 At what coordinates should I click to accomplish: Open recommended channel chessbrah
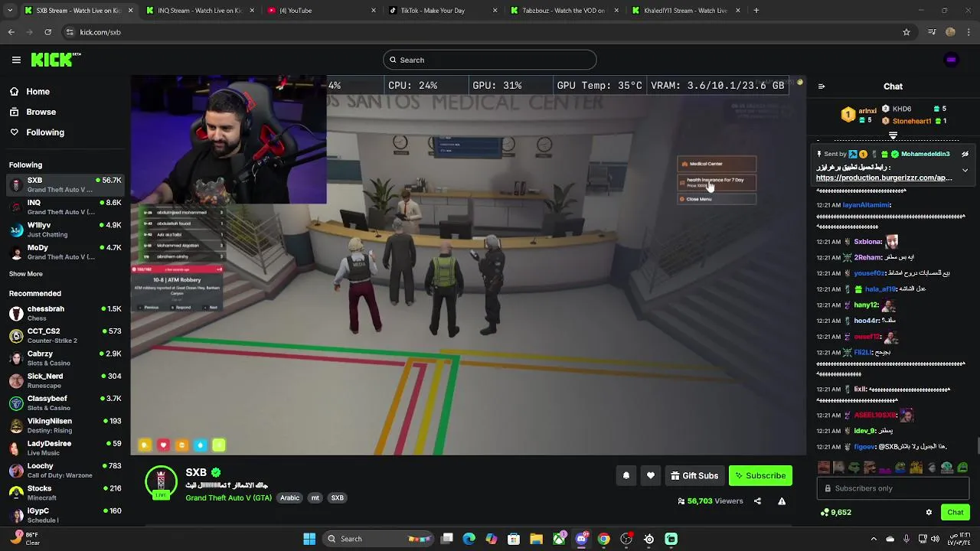65,313
